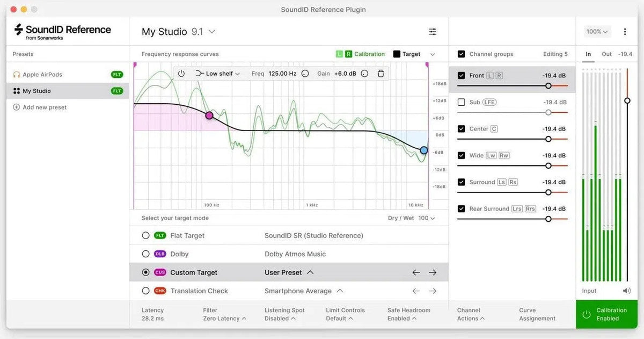644x339 pixels.
Task: Open filter settings via the sliders icon
Action: 433,31
